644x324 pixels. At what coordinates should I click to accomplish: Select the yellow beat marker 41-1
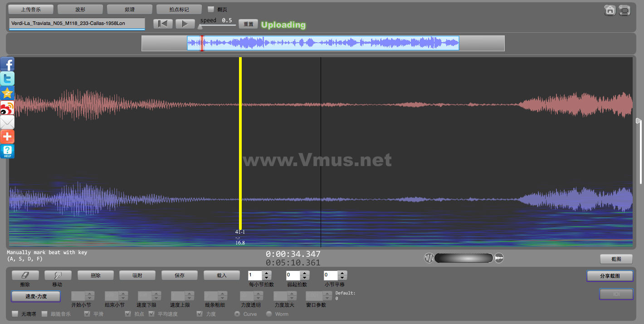(240, 143)
